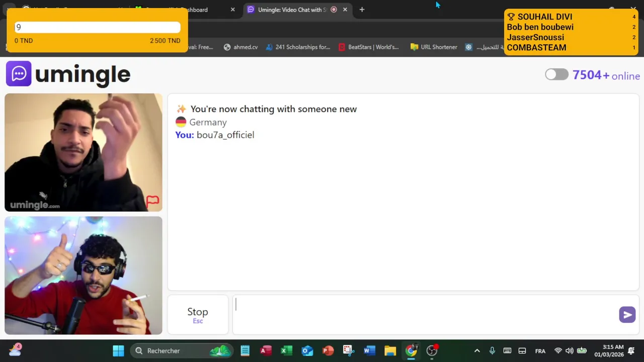Open Wi-Fi network settings in the tray

click(x=558, y=351)
